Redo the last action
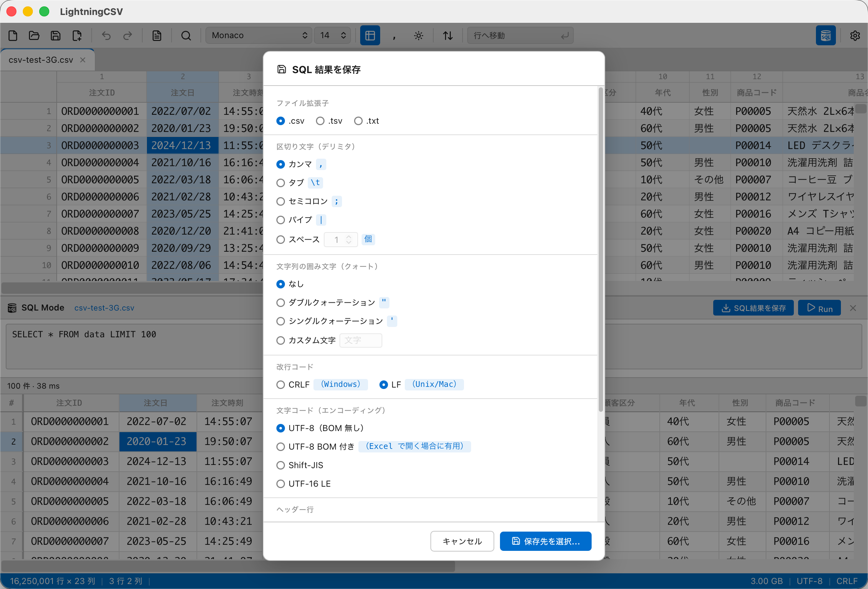 tap(128, 36)
